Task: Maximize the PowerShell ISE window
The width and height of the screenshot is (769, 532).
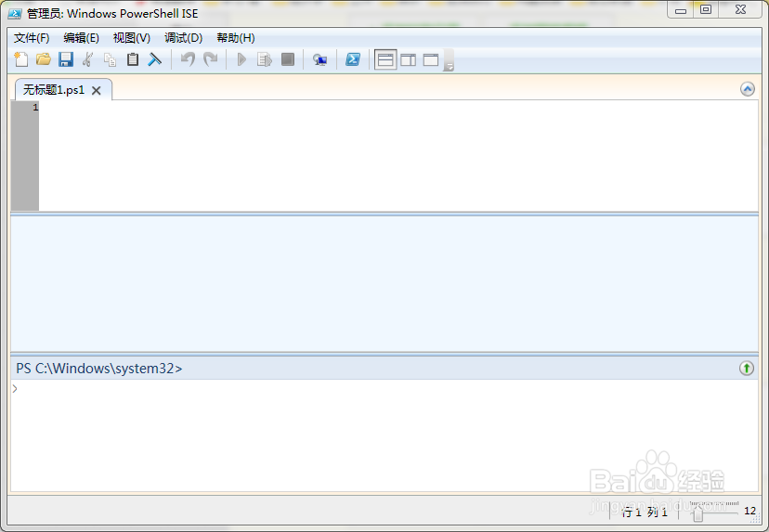Action: tap(706, 10)
